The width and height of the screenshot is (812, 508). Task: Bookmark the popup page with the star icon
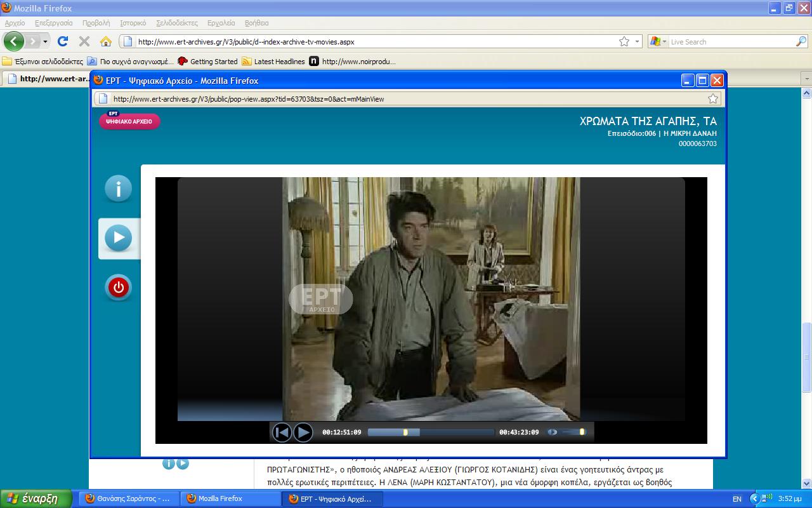713,98
